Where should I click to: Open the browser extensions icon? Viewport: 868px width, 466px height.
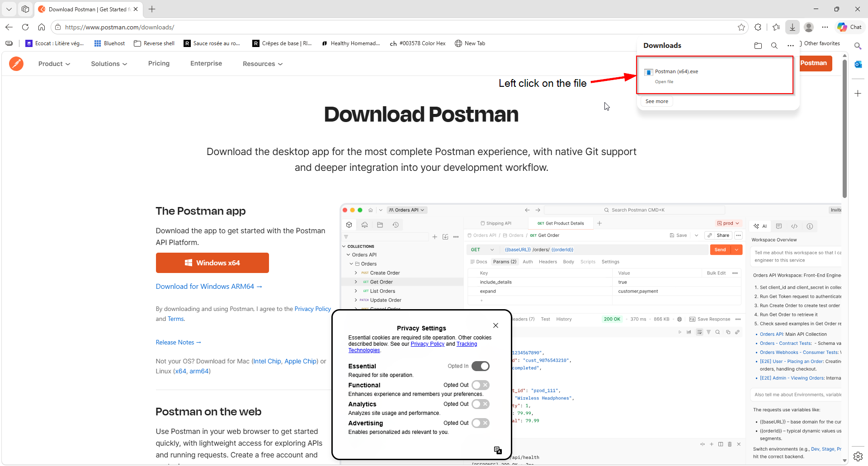[x=758, y=27]
